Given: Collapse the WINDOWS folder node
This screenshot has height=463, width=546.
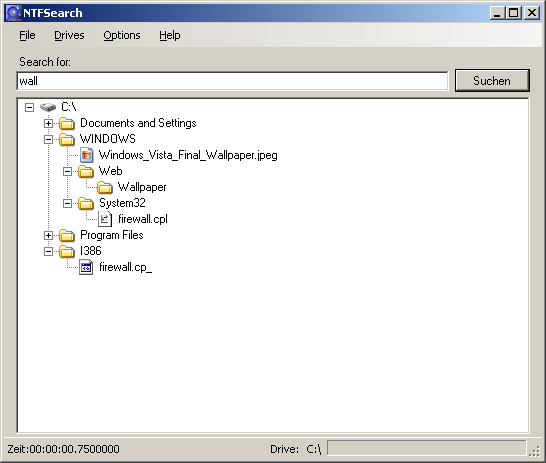Looking at the screenshot, I should 48,139.
